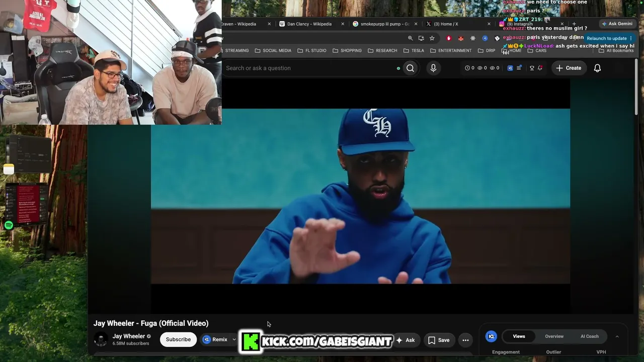Image resolution: width=644 pixels, height=362 pixels.
Task: Click the red shield extension icon
Action: (449, 38)
